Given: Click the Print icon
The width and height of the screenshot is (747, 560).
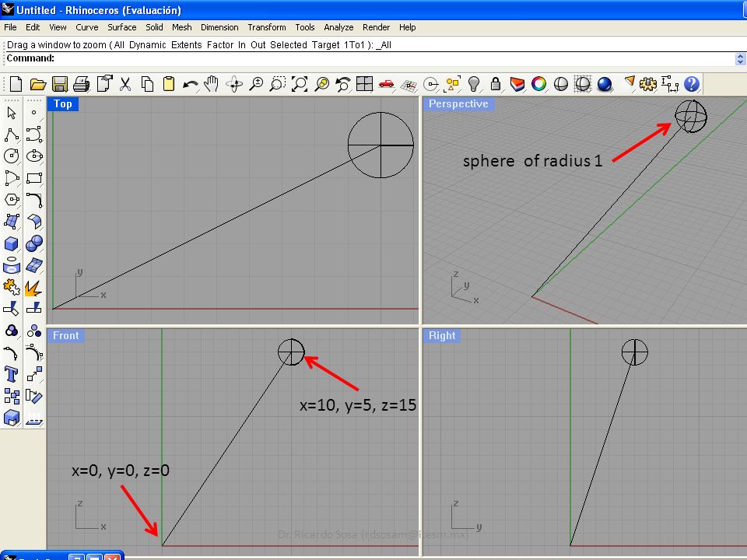Looking at the screenshot, I should [82, 84].
